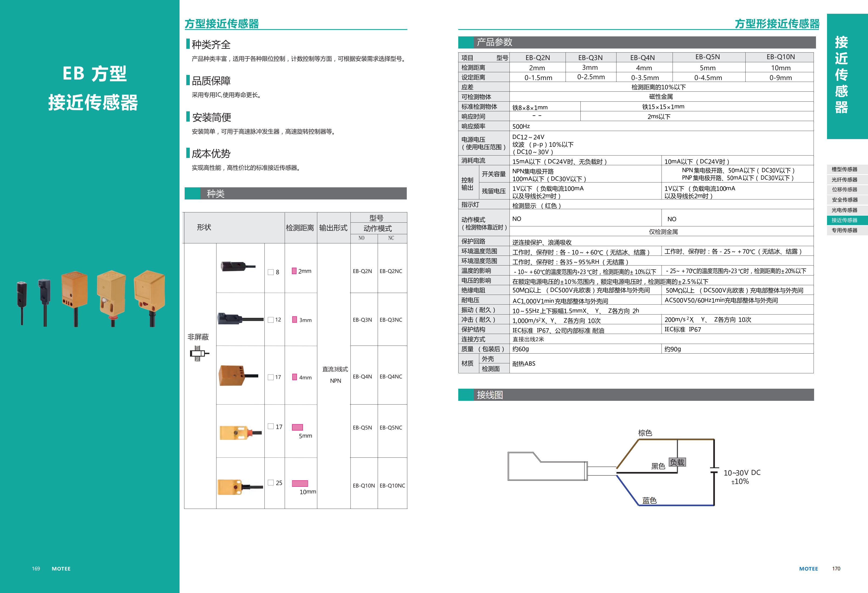Screen dimensions: 868x593
Task: Click the EB-Q5N yellow sensor thumbnail
Action: coord(240,432)
